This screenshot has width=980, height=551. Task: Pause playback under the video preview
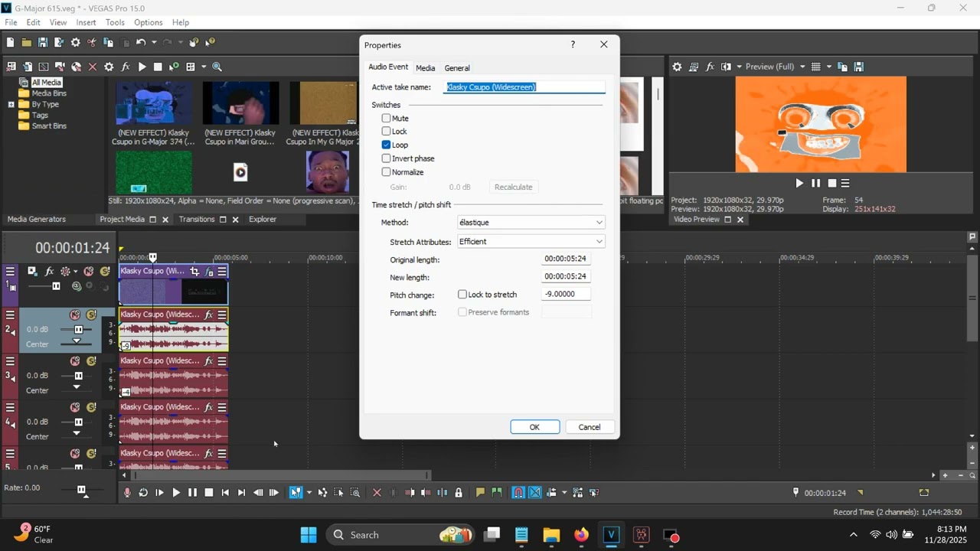click(x=815, y=183)
